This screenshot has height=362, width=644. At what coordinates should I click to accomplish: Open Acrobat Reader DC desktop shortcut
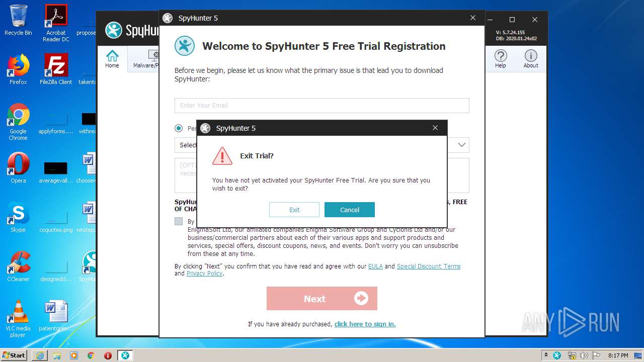pyautogui.click(x=56, y=23)
